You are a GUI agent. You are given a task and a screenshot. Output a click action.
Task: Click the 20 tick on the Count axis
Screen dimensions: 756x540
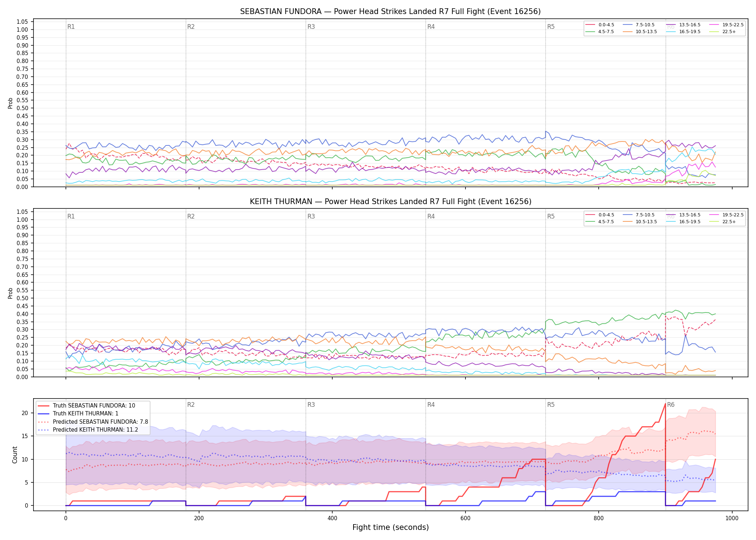[x=25, y=413]
